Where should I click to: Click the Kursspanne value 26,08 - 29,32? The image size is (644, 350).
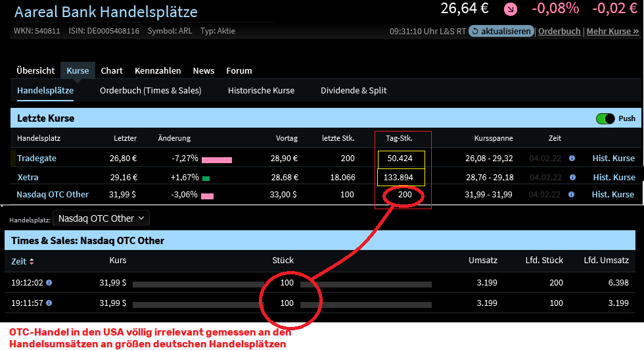(x=489, y=159)
